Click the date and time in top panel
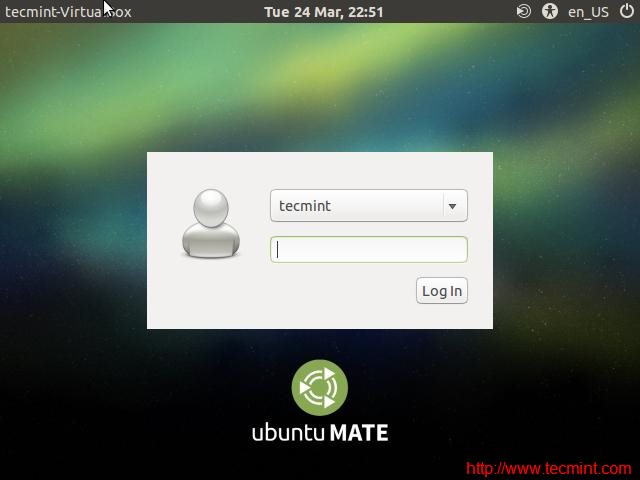Screen dimensions: 640x480 click(323, 12)
